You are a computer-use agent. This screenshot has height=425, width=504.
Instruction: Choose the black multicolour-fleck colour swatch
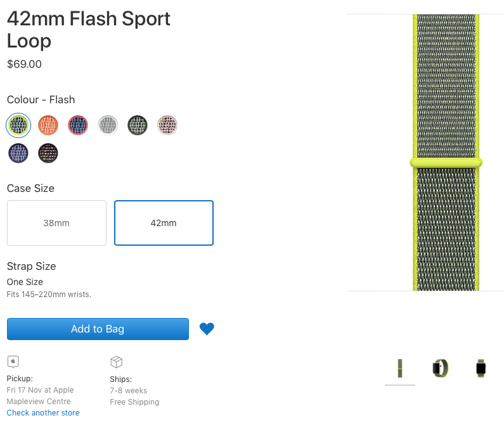[x=48, y=153]
